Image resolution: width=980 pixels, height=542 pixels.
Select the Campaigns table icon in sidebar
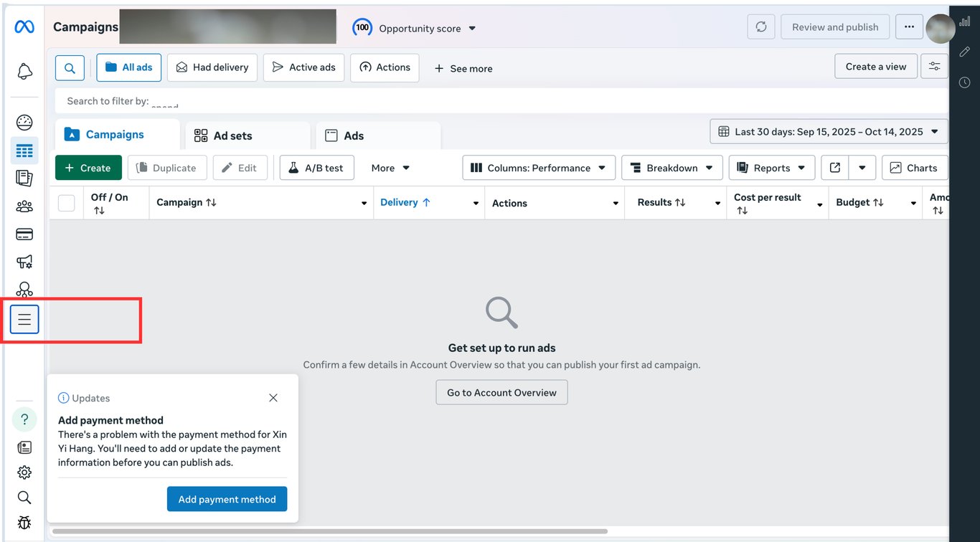[x=24, y=151]
